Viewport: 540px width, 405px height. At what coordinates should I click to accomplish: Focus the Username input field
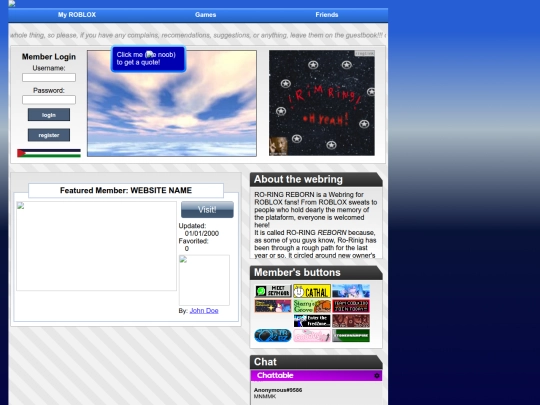point(49,77)
